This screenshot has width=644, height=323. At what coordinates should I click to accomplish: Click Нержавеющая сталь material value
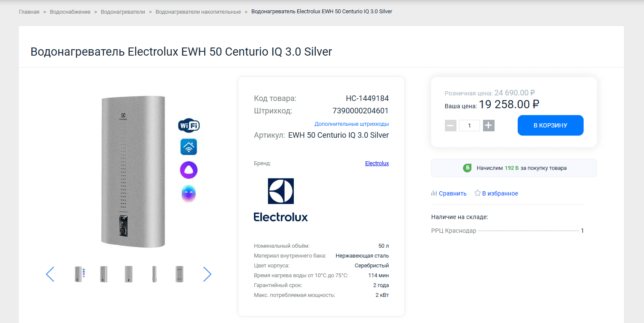(x=362, y=256)
